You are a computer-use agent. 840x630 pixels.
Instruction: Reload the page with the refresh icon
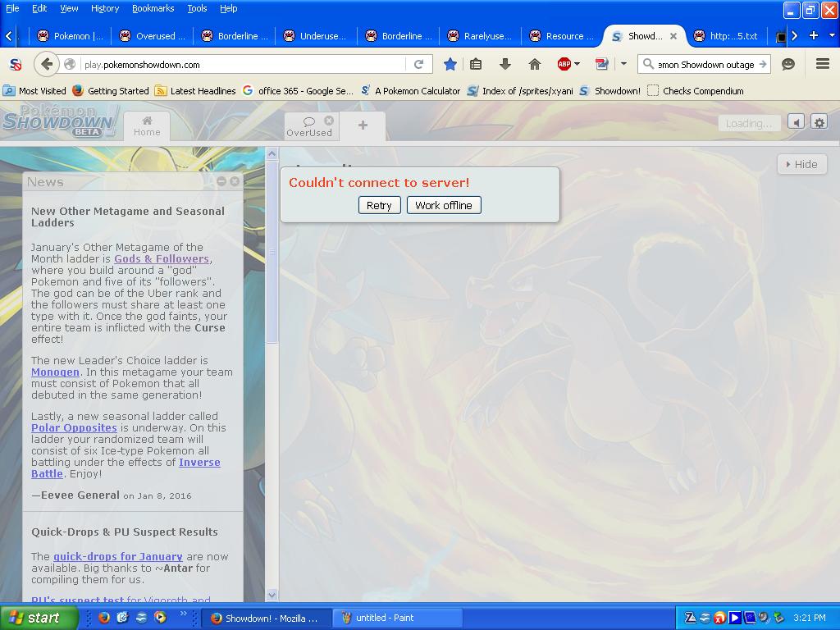(419, 64)
